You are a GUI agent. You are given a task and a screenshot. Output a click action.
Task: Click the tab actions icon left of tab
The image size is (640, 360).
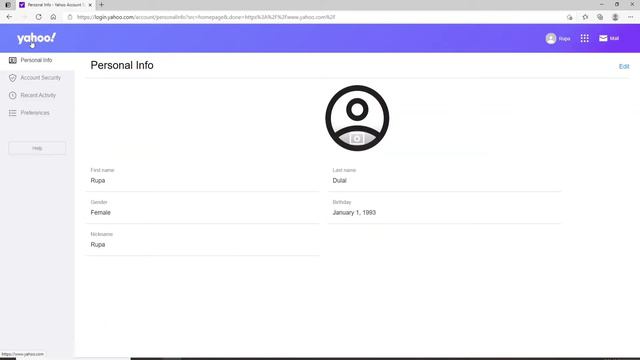pos(8,5)
